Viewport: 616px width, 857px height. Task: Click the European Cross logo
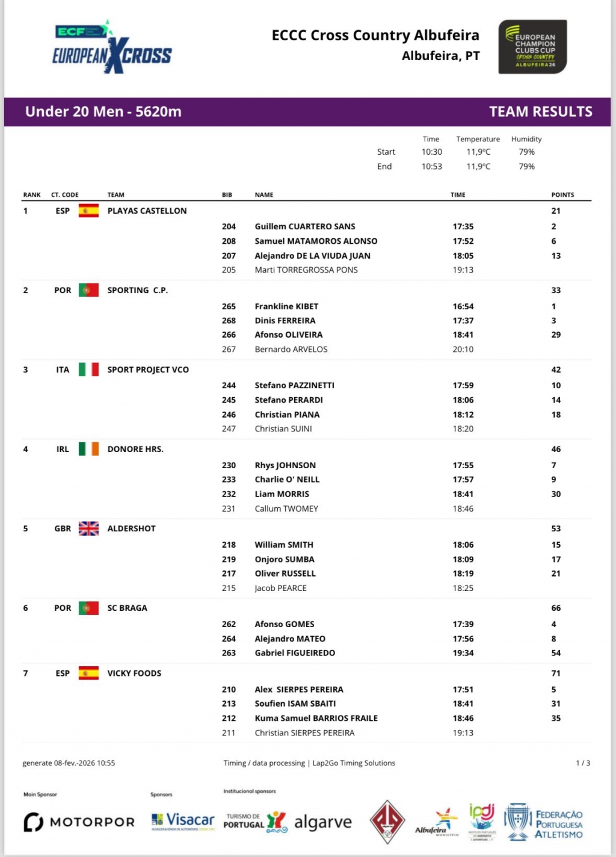(112, 48)
